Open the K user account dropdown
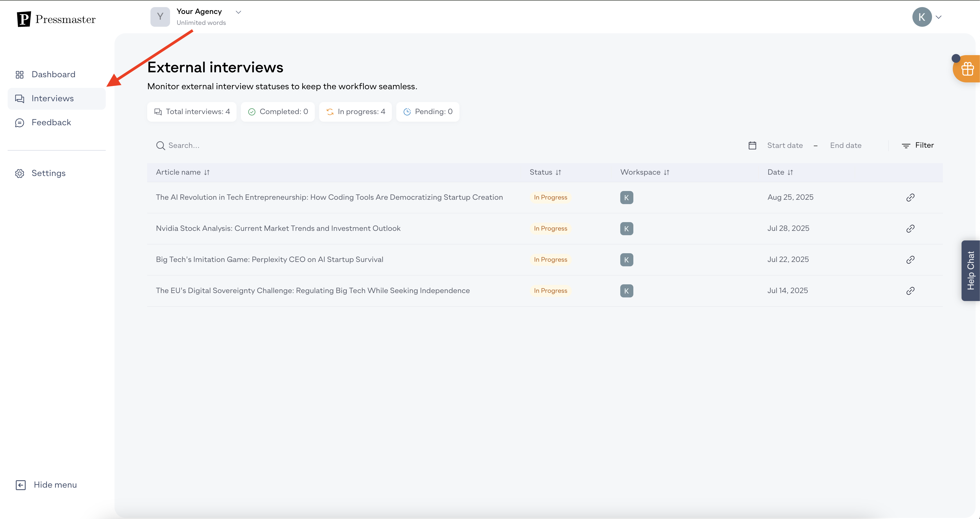This screenshot has width=980, height=519. (x=939, y=17)
